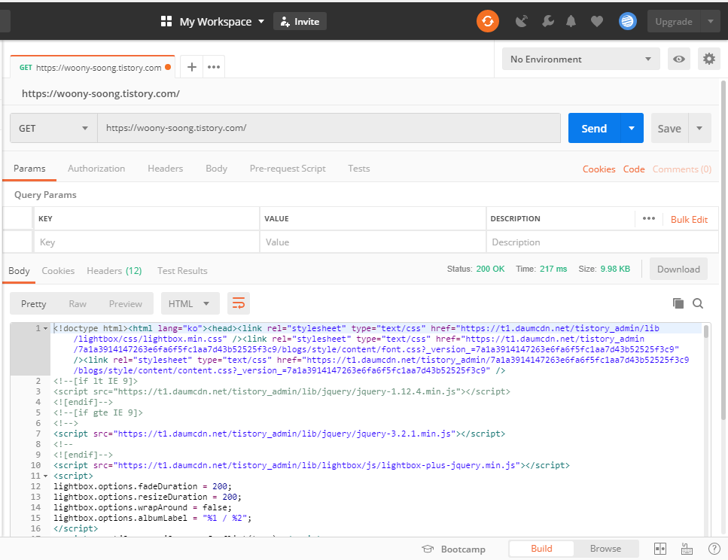Expand the My Workspace dropdown
The image size is (728, 560).
[261, 21]
